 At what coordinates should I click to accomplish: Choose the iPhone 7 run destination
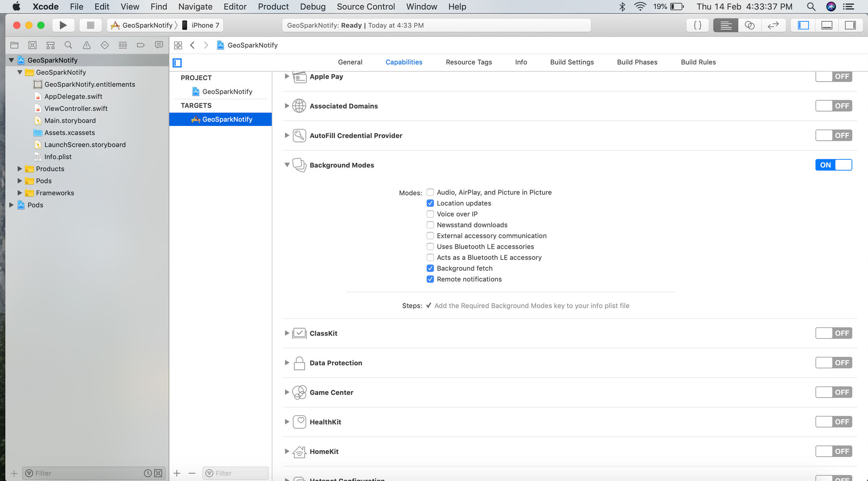click(201, 25)
